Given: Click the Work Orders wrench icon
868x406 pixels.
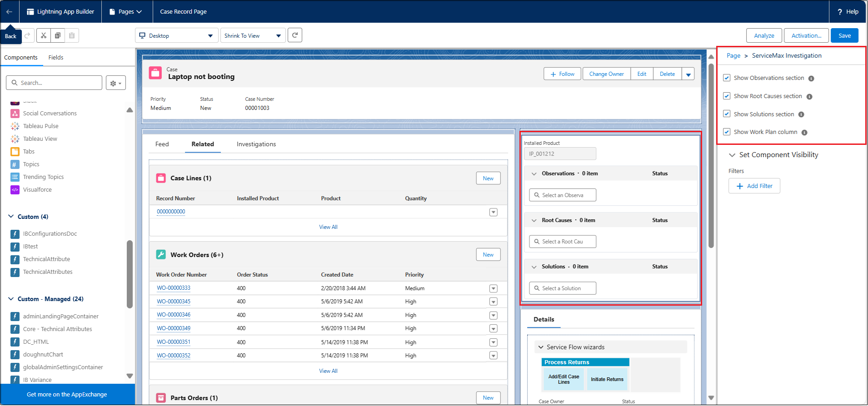Looking at the screenshot, I should pyautogui.click(x=161, y=255).
